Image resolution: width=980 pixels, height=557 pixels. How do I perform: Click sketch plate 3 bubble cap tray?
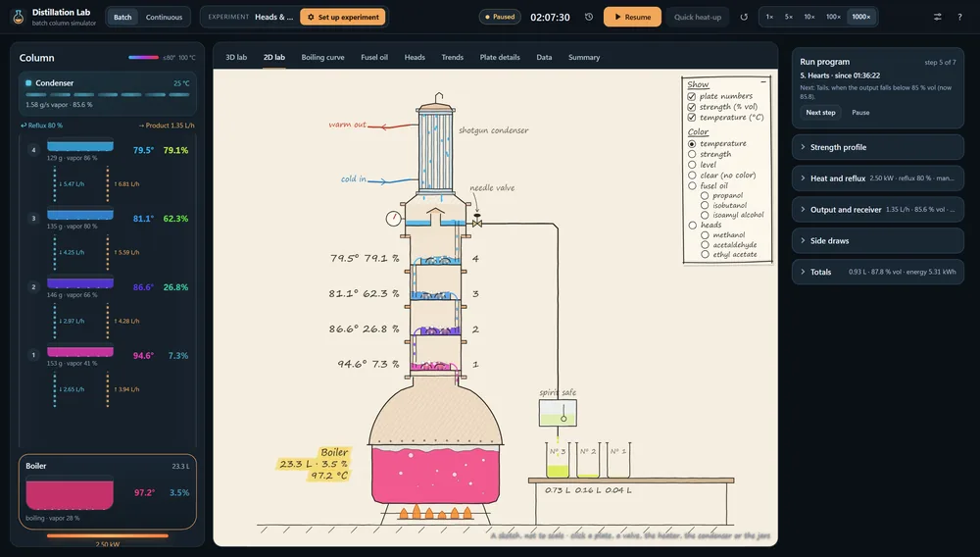coord(435,294)
